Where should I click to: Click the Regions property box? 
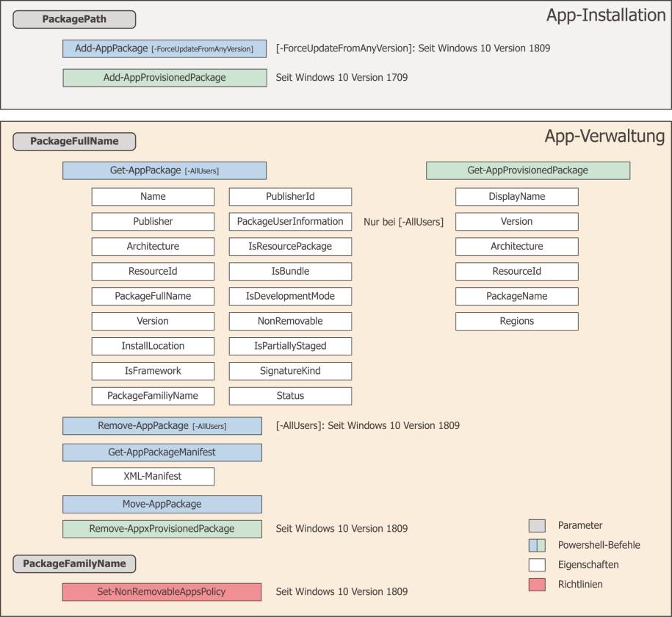(517, 321)
